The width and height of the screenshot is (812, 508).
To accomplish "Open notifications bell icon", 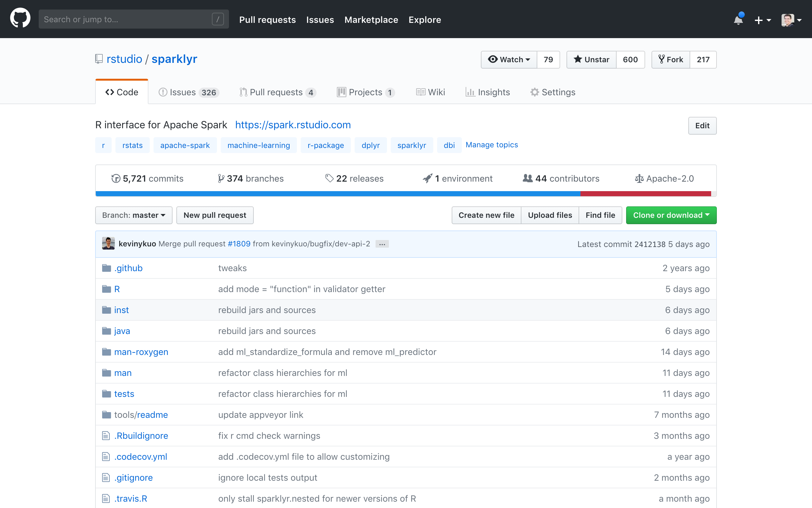I will point(738,19).
